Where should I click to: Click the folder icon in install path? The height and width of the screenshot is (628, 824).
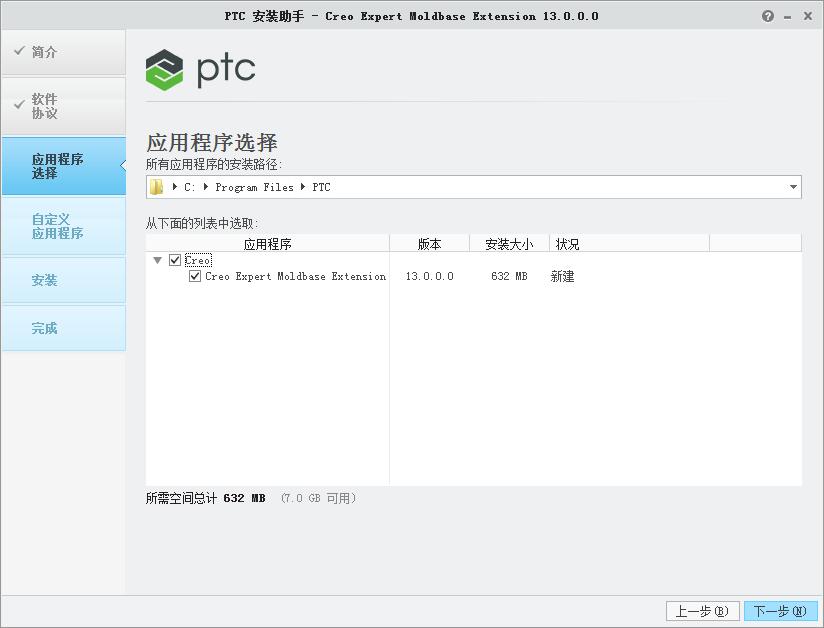coord(157,187)
